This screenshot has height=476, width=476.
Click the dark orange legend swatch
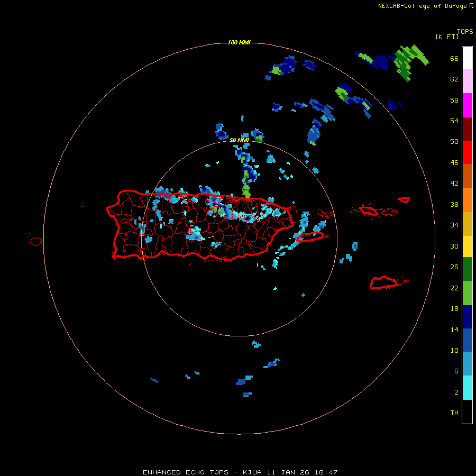tap(467, 176)
